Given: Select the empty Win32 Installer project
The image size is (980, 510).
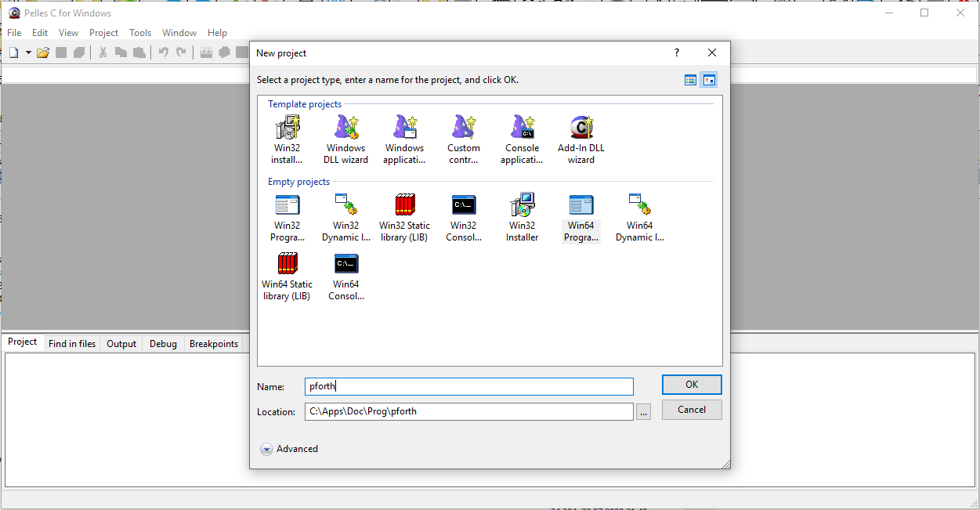Looking at the screenshot, I should [x=522, y=218].
